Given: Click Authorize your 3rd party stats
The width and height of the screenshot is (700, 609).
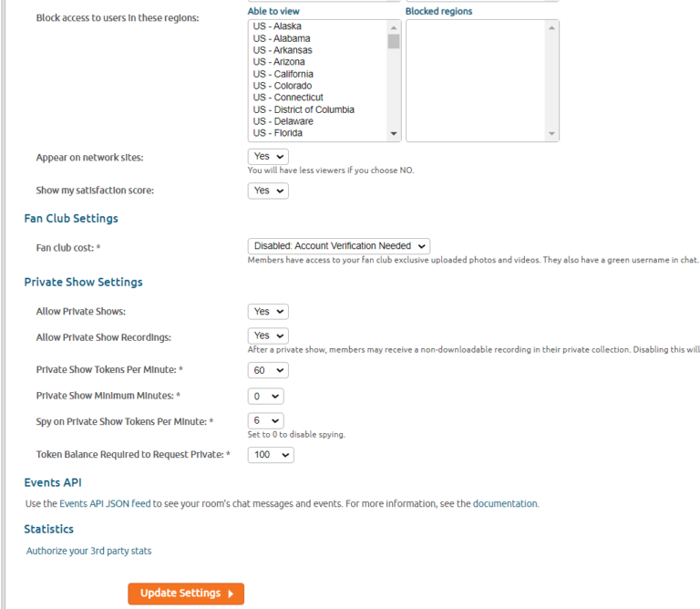Looking at the screenshot, I should 88,551.
